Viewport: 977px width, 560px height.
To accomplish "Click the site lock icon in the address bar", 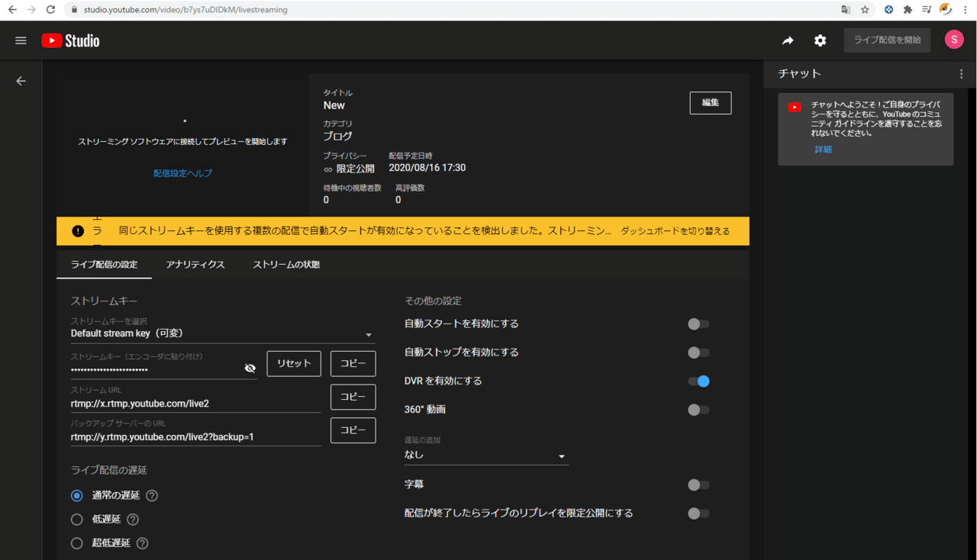I will coord(74,10).
